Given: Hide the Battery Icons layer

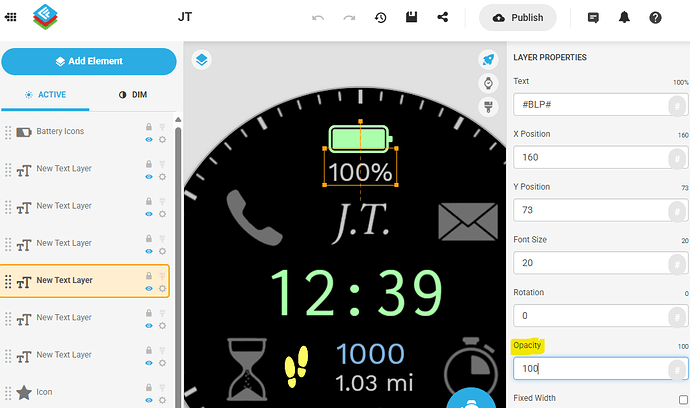Looking at the screenshot, I should point(149,140).
